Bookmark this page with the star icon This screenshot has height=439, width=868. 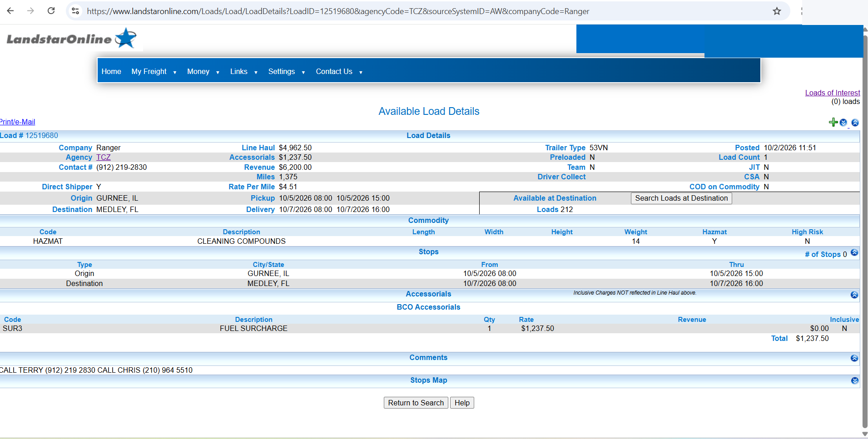click(x=777, y=11)
